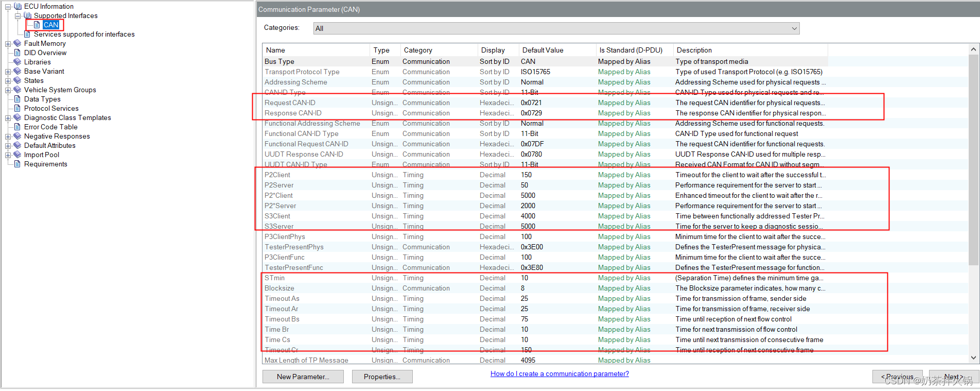Click the ECU Information book icon
The image size is (980, 391).
[x=17, y=6]
